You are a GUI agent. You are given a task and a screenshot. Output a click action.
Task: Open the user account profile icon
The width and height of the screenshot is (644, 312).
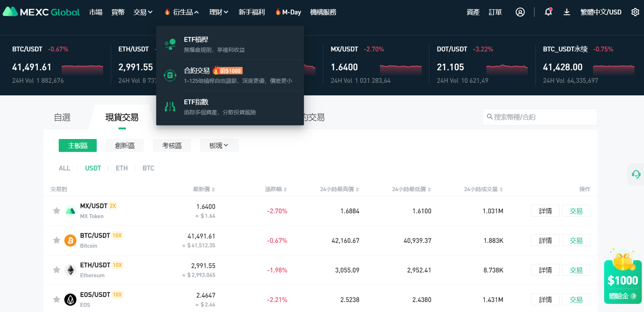point(520,12)
